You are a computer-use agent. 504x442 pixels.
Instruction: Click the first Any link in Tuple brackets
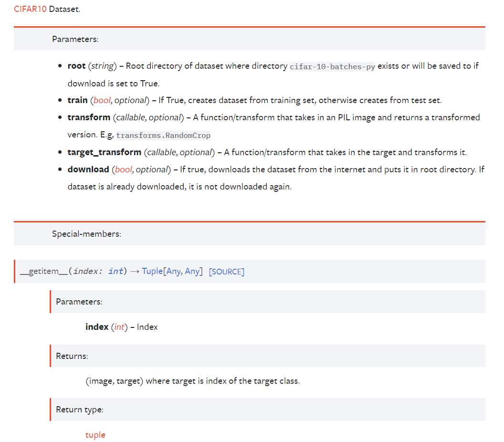pos(173,271)
